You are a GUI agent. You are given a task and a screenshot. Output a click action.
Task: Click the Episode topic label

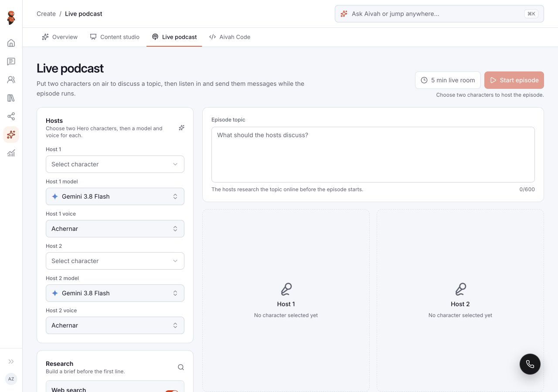[x=228, y=120]
